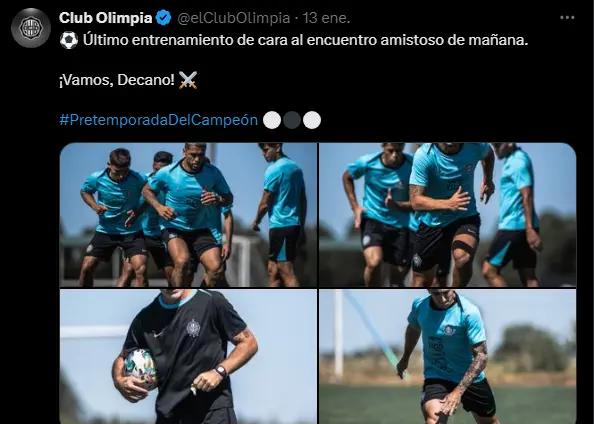This screenshot has width=594, height=424.
Task: Click tweet text about último entrenamiento
Action: 305,40
